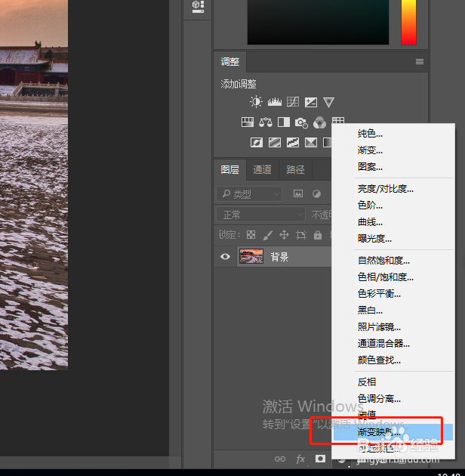This screenshot has width=465, height=476.
Task: Choose 图案... from the menu
Action: [x=393, y=167]
